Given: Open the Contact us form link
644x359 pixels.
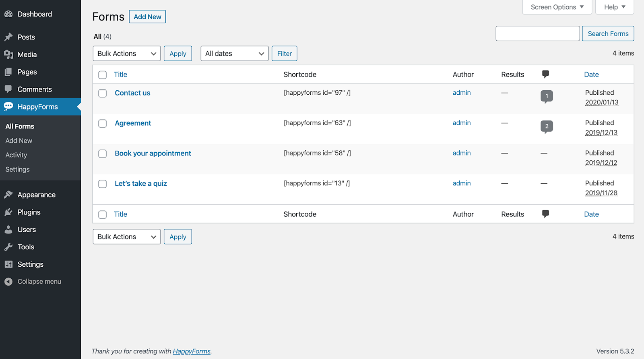Looking at the screenshot, I should [132, 93].
